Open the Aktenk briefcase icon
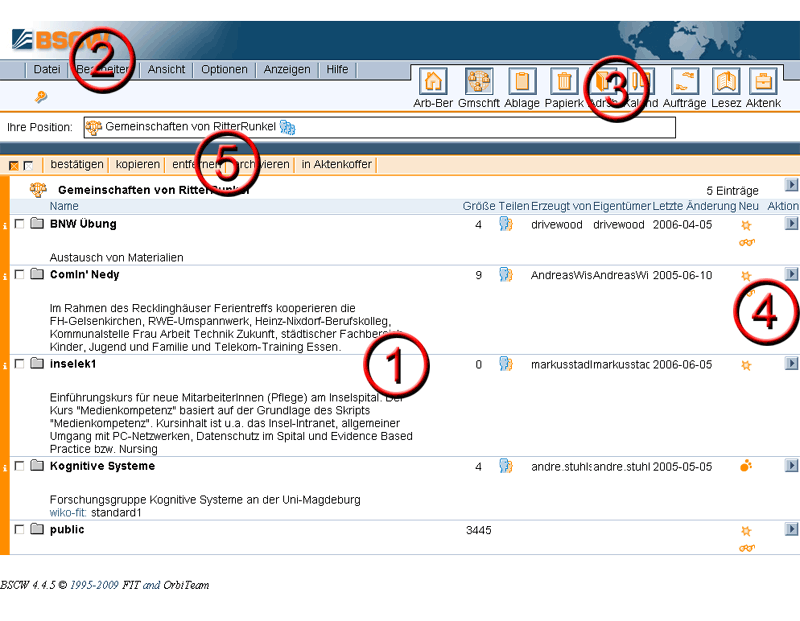800x621 pixels. tap(763, 83)
